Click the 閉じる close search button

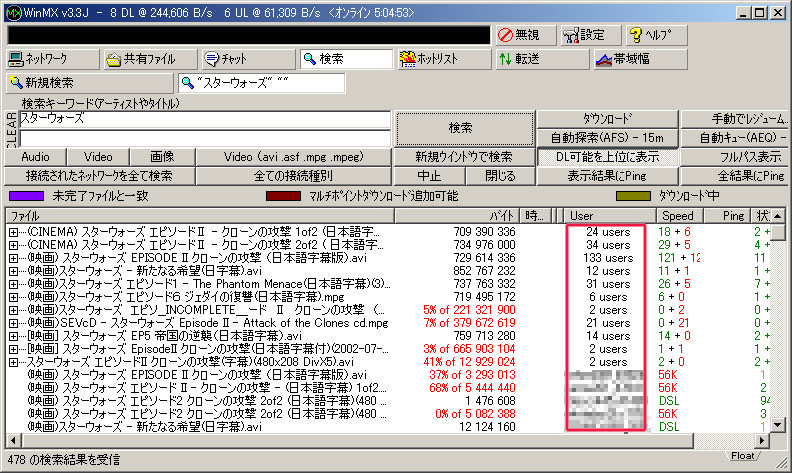coord(500,176)
